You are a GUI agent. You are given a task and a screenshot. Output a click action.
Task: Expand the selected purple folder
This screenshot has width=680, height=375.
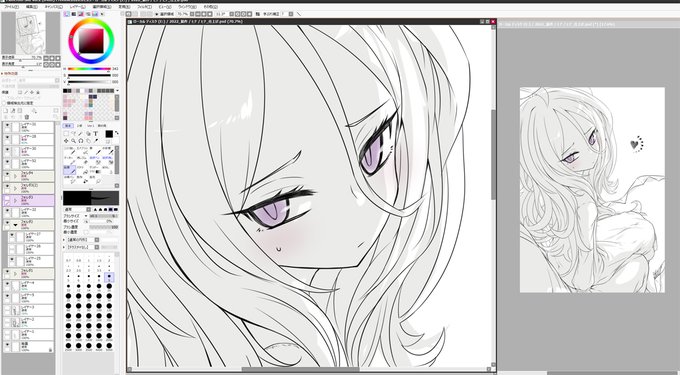[15, 201]
